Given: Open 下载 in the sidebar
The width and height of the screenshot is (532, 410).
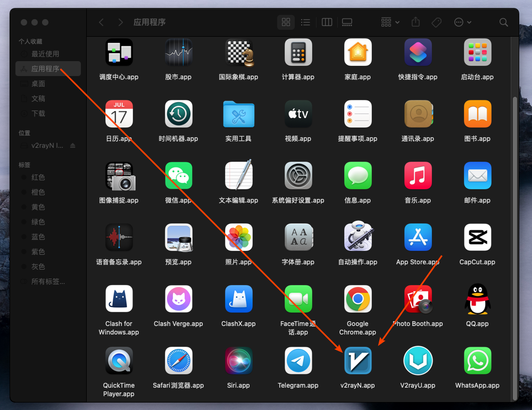Looking at the screenshot, I should 48,114.
